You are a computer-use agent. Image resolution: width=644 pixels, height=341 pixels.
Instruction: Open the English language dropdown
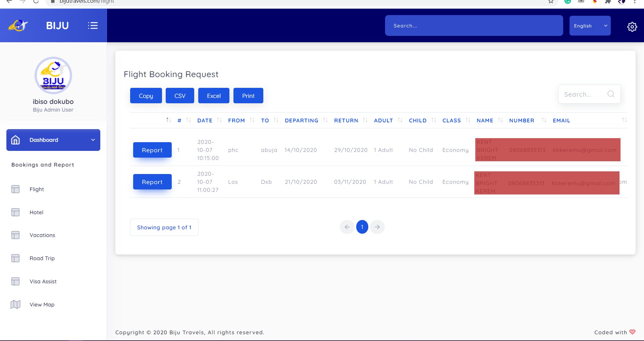pos(590,26)
